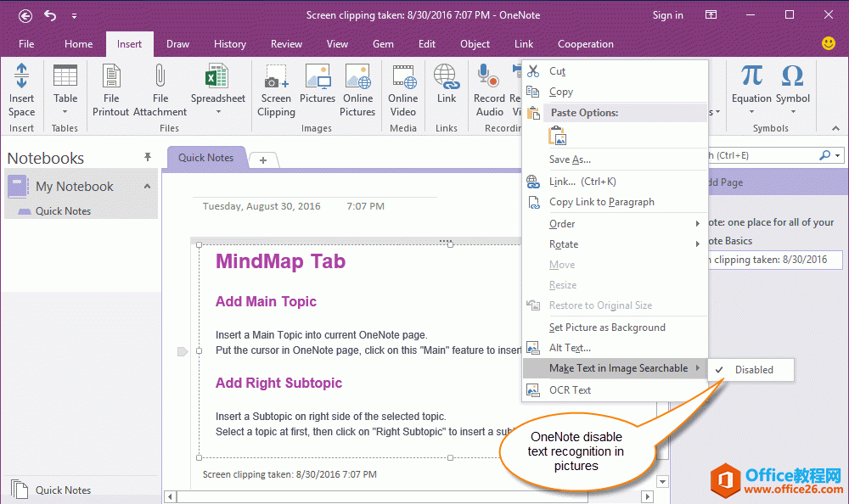Insert an Equation using pi icon
849x504 pixels.
(751, 76)
